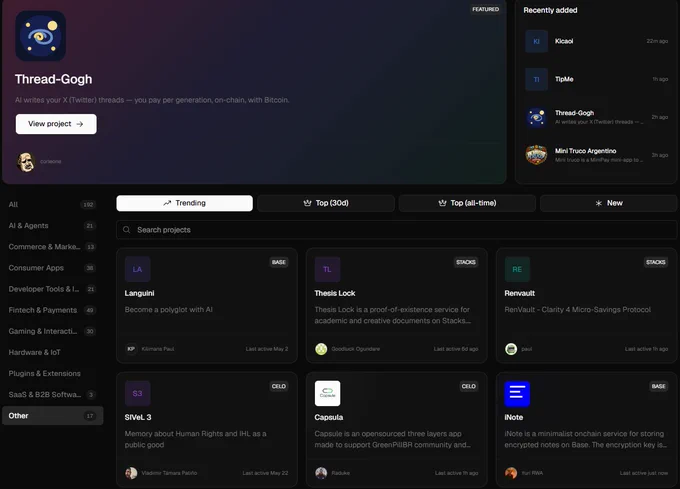Click the TipMe name in Recently added
Image resolution: width=680 pixels, height=489 pixels.
click(x=564, y=79)
